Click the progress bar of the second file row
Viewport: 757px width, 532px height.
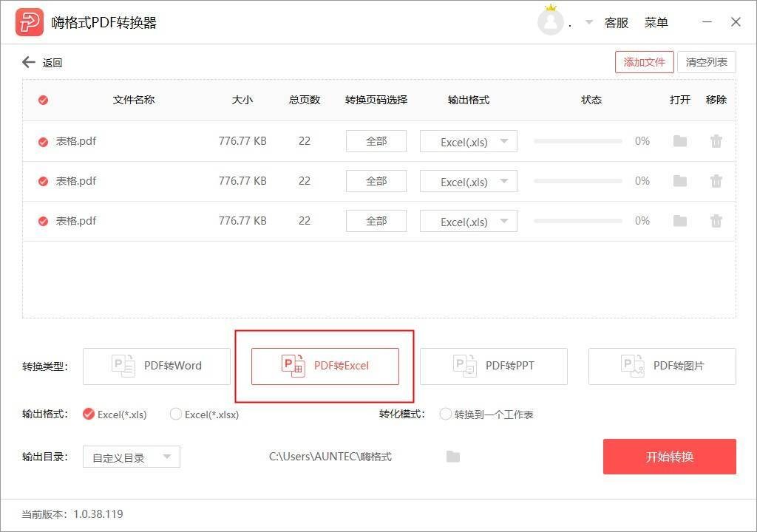pos(578,181)
